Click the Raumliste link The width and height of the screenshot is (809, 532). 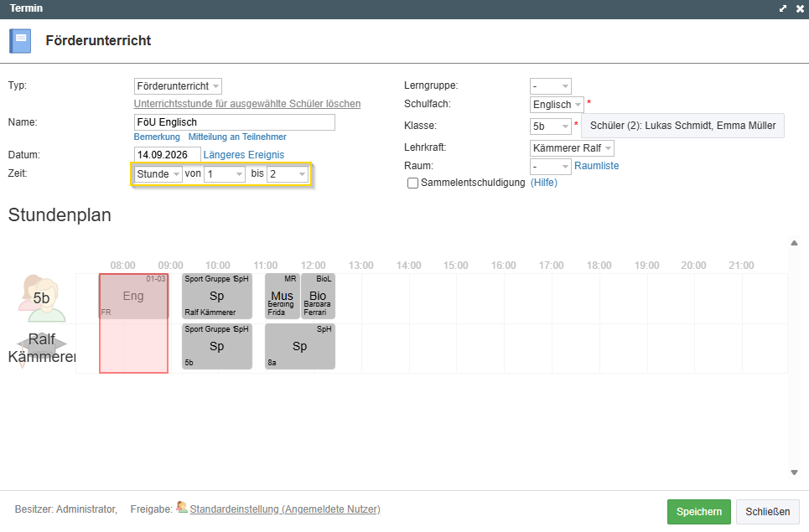[x=596, y=166]
